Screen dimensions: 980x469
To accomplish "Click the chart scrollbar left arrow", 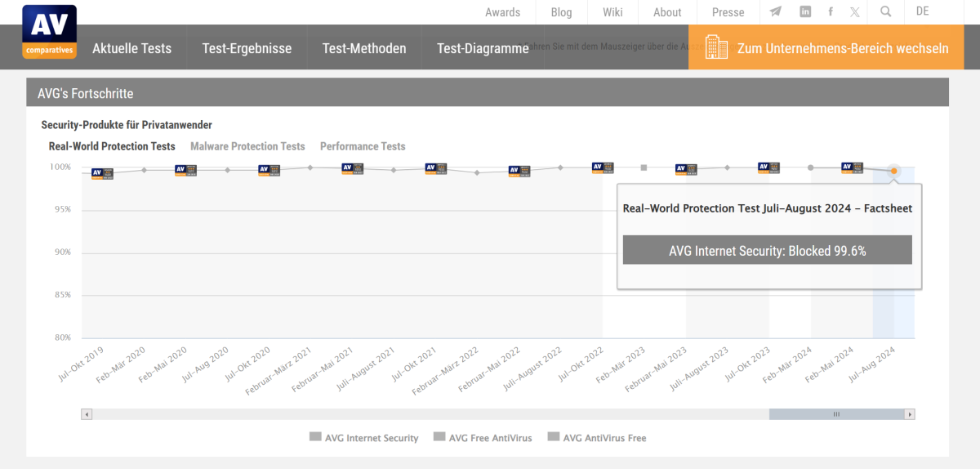I will pos(87,414).
